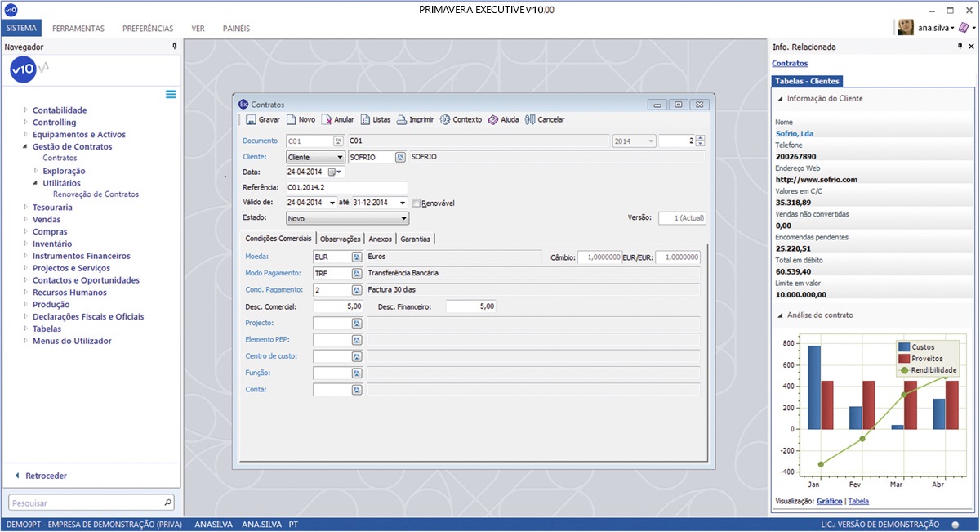Open the lookup icon beside the Documento code
Viewport: 980px width, 532px height.
(339, 141)
